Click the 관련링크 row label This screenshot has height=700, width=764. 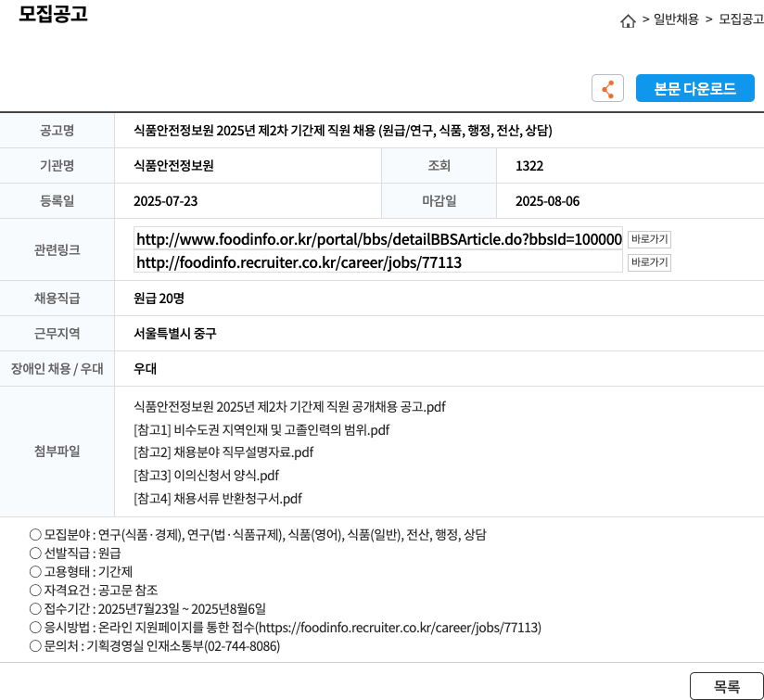point(57,250)
